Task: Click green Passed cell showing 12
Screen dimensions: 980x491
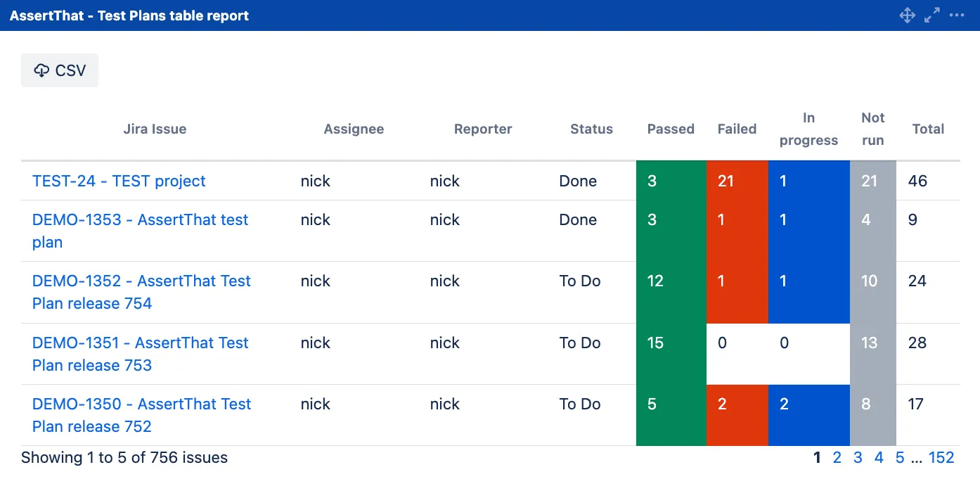Action: (x=671, y=292)
